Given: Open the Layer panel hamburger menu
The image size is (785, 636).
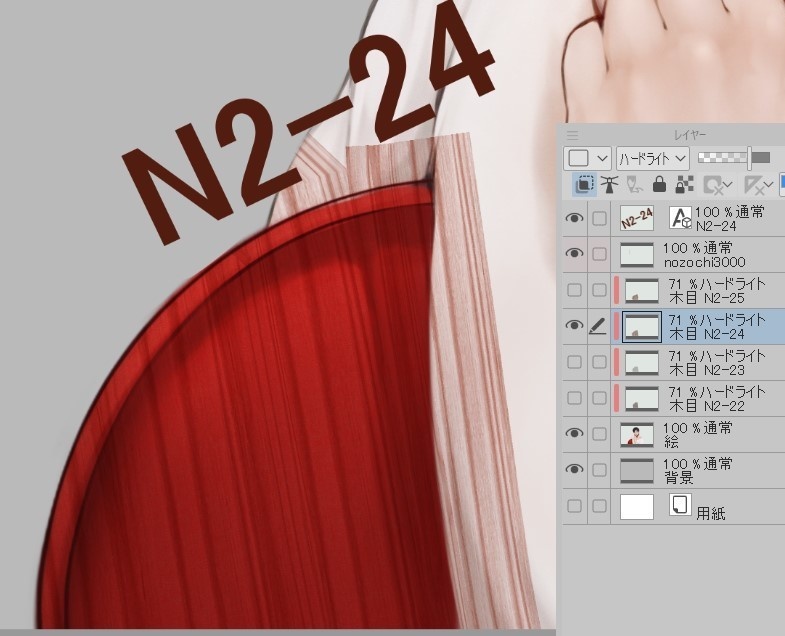Looking at the screenshot, I should point(572,135).
